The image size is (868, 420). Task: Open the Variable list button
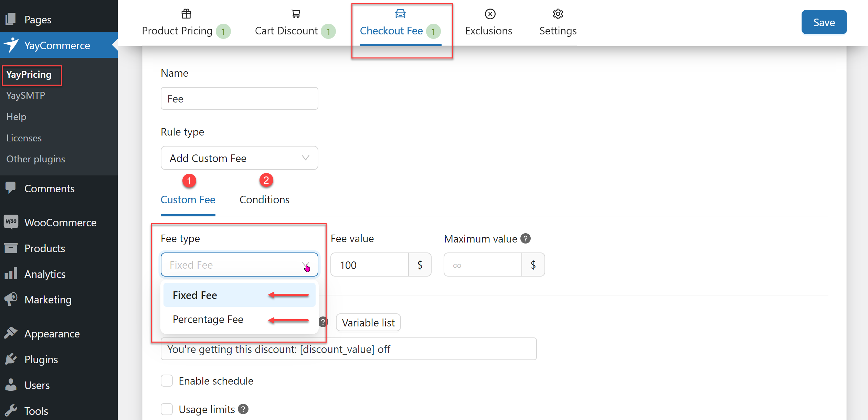[368, 323]
